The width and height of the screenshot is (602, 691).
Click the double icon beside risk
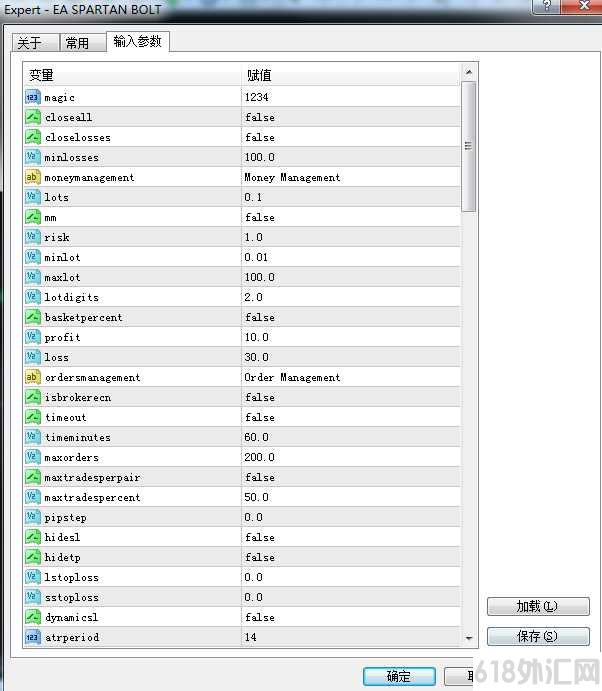coord(33,237)
